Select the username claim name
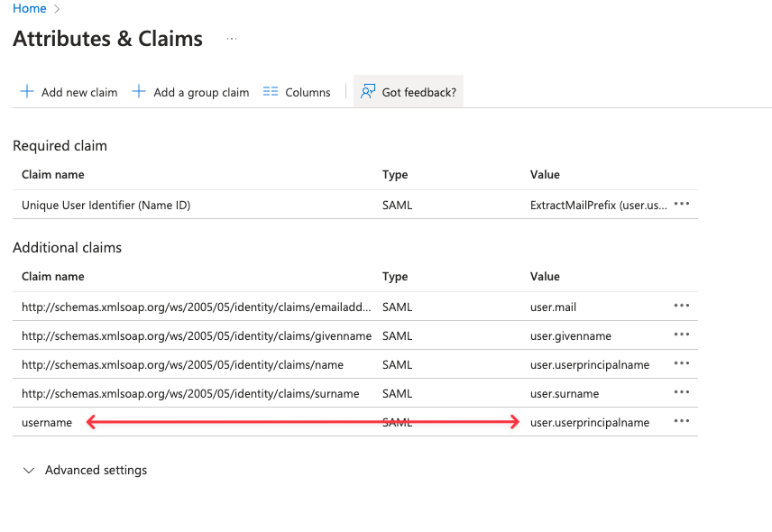Image resolution: width=772 pixels, height=532 pixels. (x=47, y=423)
